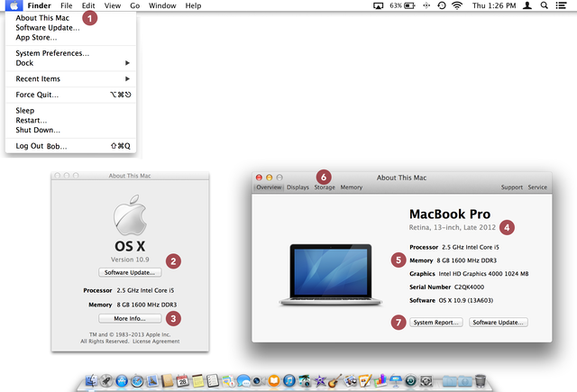Switch to the Displays tab

click(298, 187)
